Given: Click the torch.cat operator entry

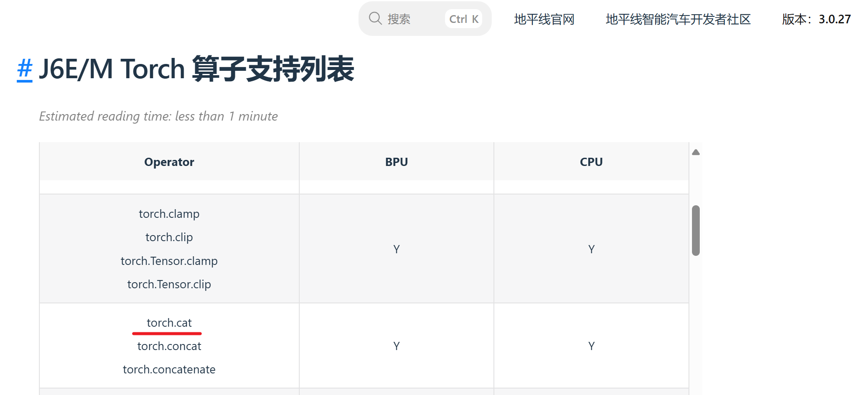Looking at the screenshot, I should click(169, 323).
